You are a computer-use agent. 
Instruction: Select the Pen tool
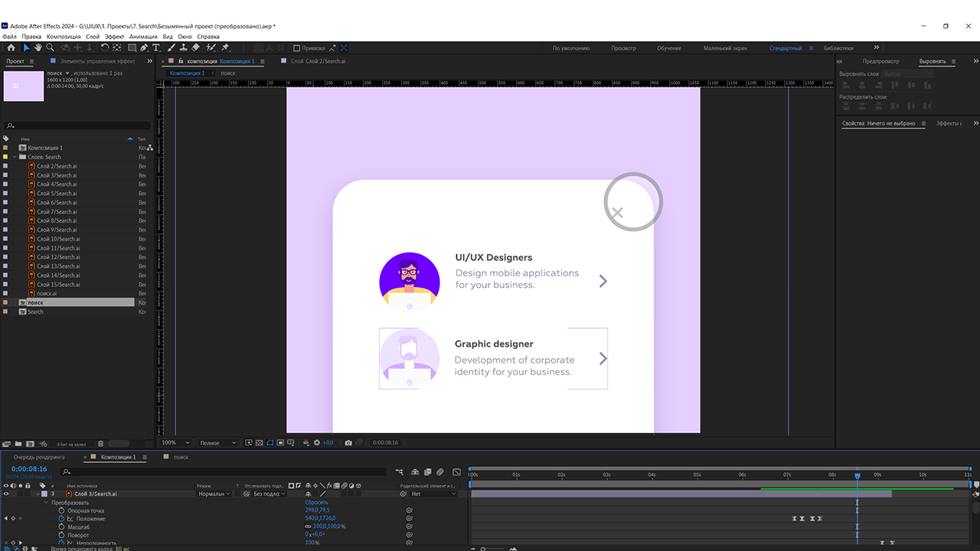[x=144, y=47]
